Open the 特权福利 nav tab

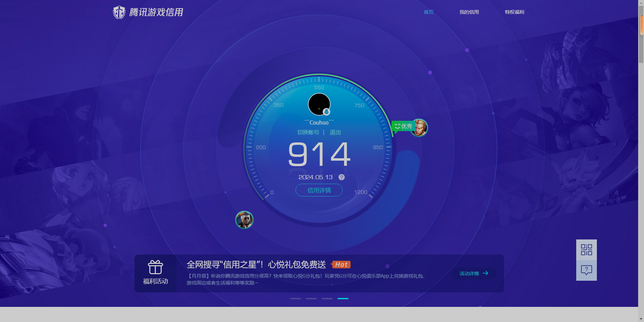[515, 12]
